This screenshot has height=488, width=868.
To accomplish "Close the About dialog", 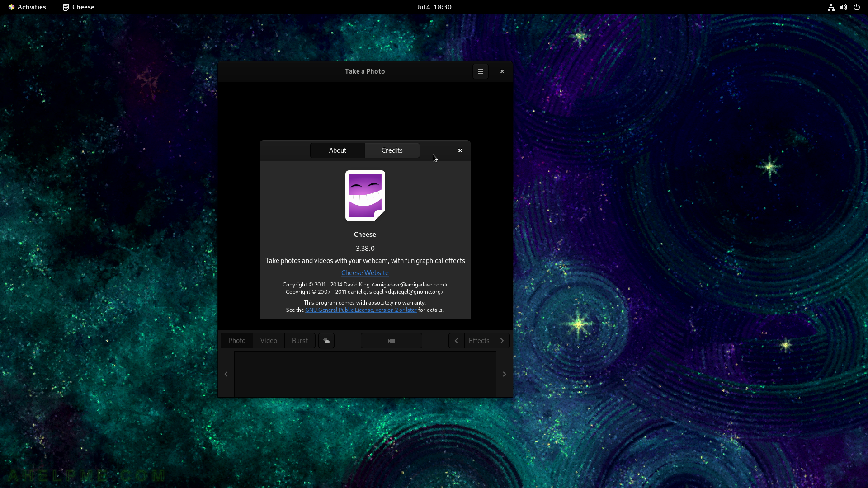I will 460,150.
